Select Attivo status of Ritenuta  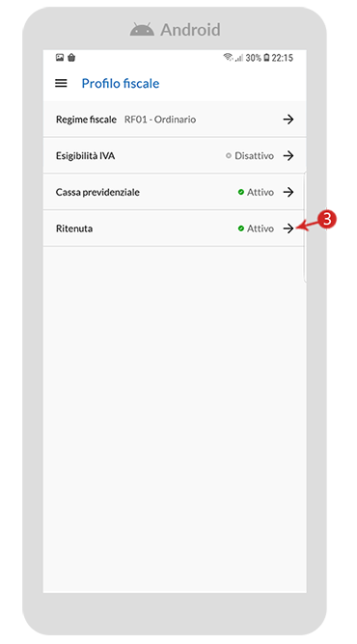coord(256,228)
